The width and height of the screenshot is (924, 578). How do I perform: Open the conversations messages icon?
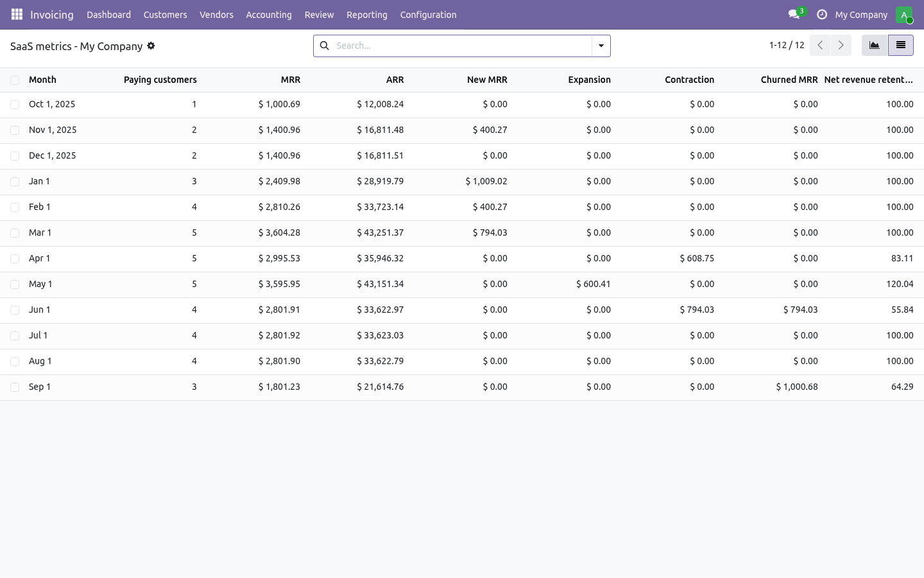794,14
